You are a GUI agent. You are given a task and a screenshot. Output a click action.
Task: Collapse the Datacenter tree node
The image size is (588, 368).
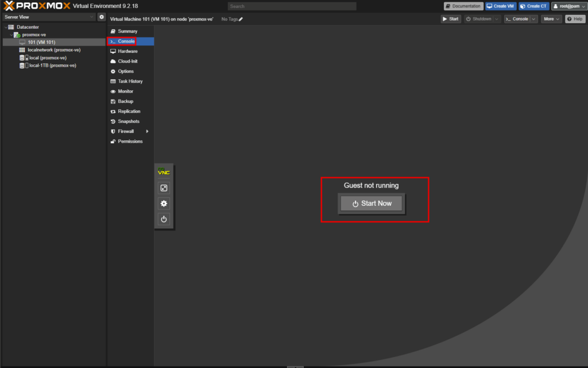[x=6, y=27]
